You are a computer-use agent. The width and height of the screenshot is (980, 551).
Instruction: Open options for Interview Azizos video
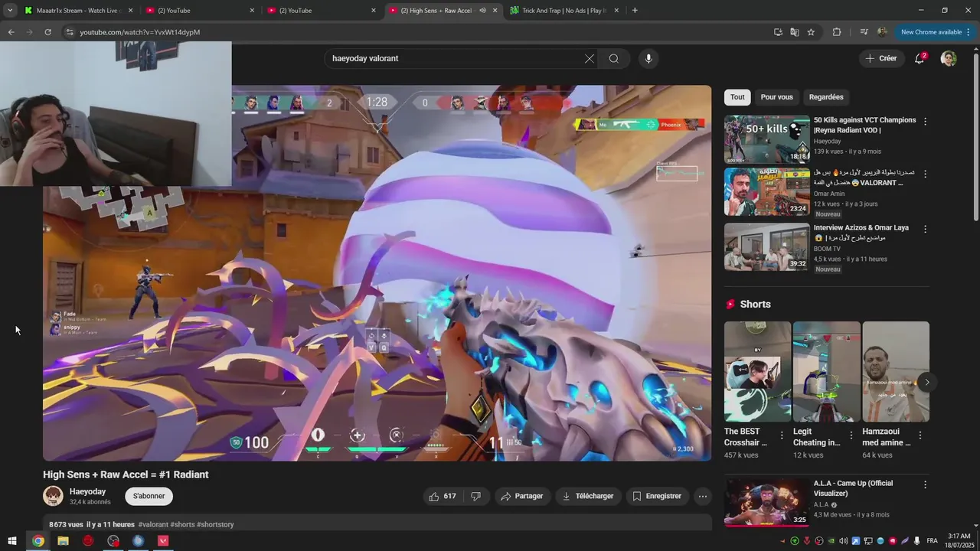click(x=925, y=229)
